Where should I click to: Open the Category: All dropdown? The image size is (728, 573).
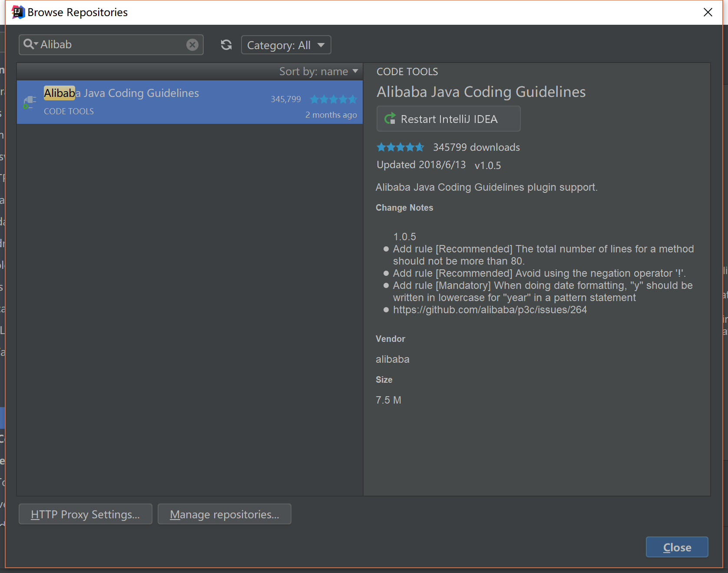coord(286,45)
